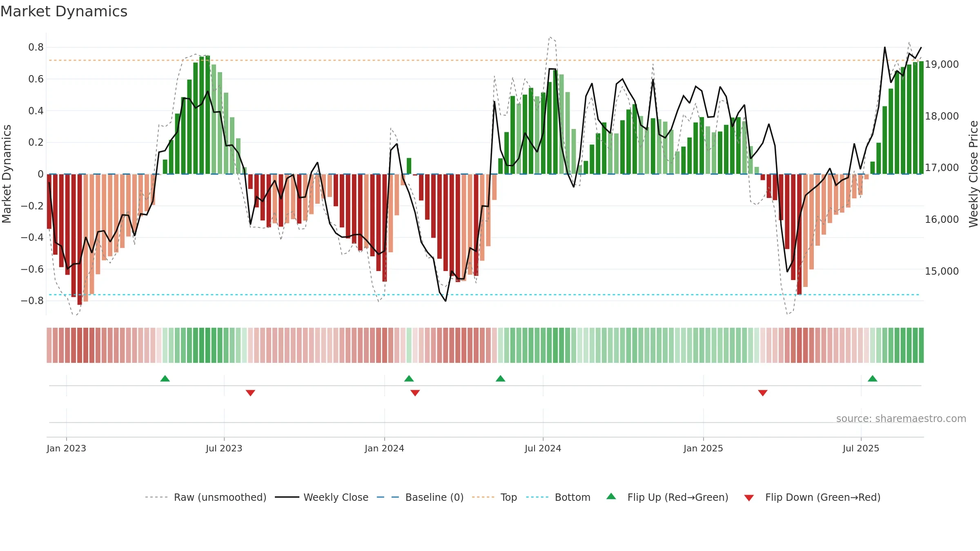This screenshot has width=980, height=551.
Task: Click the tallest green bar near June 2023
Action: [x=208, y=115]
